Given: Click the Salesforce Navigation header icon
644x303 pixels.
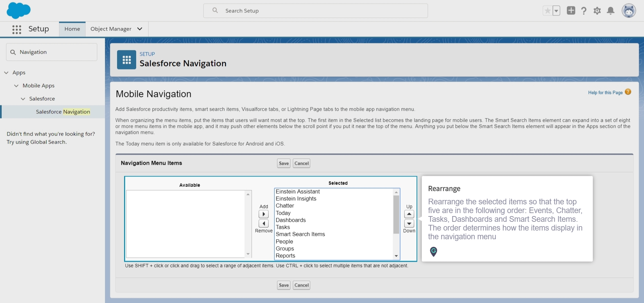Looking at the screenshot, I should point(126,60).
